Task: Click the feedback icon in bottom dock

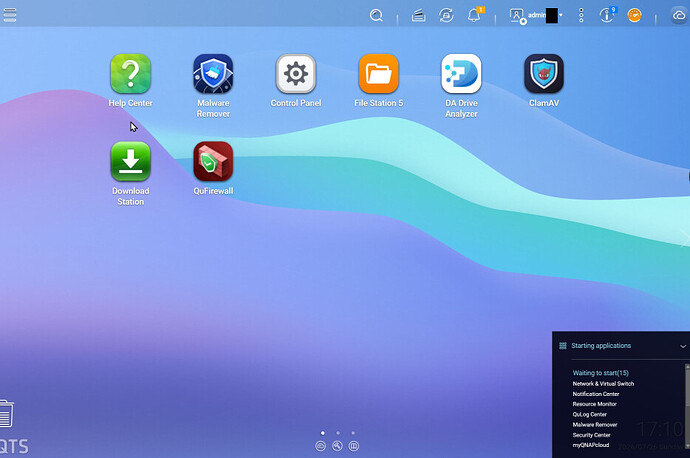Action: 354,446
